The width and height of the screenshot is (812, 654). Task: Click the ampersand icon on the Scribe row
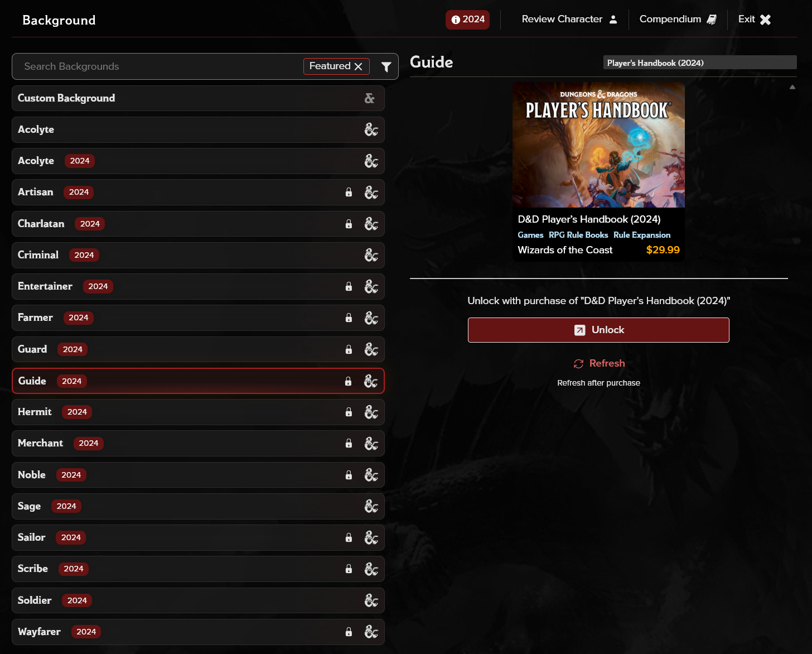coord(371,569)
